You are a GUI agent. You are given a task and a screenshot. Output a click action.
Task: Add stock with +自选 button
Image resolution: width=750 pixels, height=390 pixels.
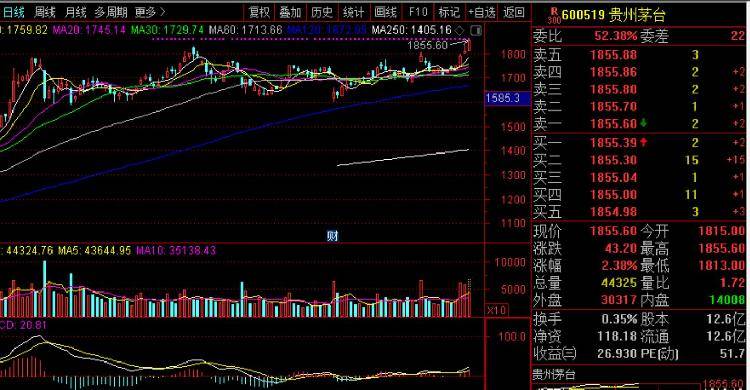[x=482, y=12]
